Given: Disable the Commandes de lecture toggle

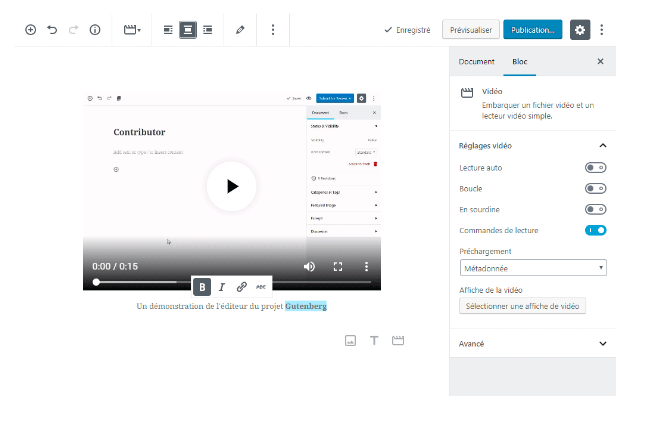Looking at the screenshot, I should tap(595, 230).
